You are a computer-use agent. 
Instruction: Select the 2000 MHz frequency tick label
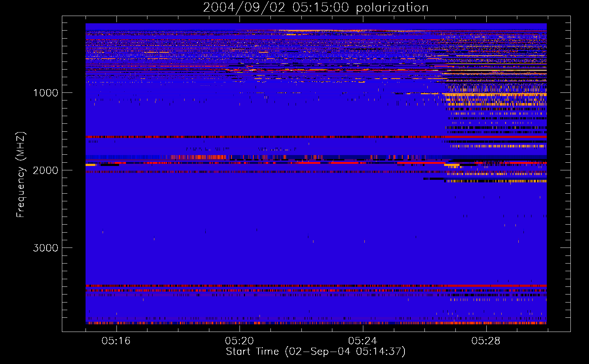click(x=46, y=170)
